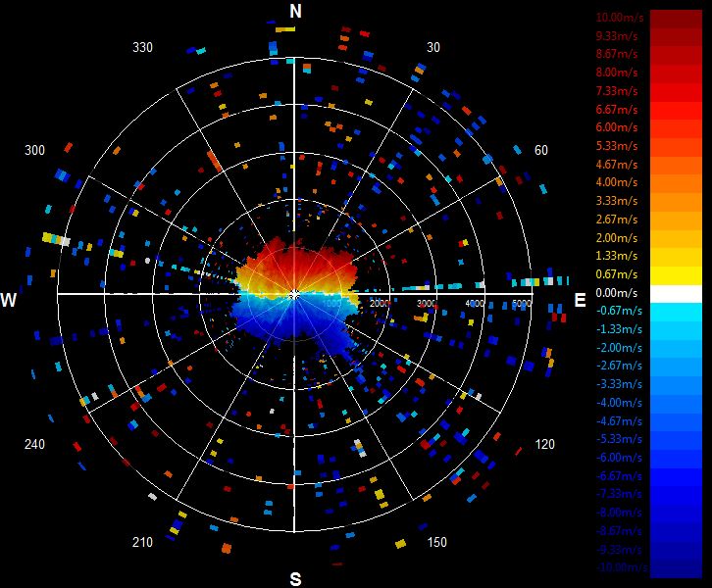This screenshot has height=588, width=712.
Task: Click the 2000 range ring label
Action: (380, 303)
